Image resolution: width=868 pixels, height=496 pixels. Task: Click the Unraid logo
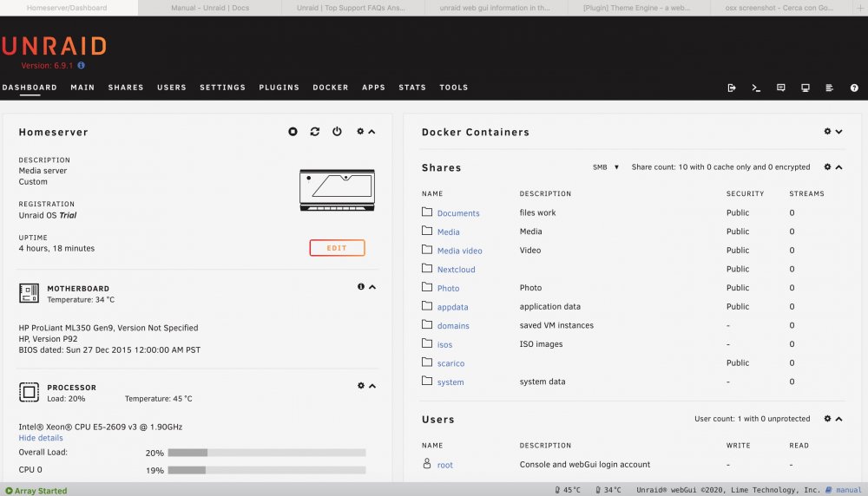click(x=54, y=46)
